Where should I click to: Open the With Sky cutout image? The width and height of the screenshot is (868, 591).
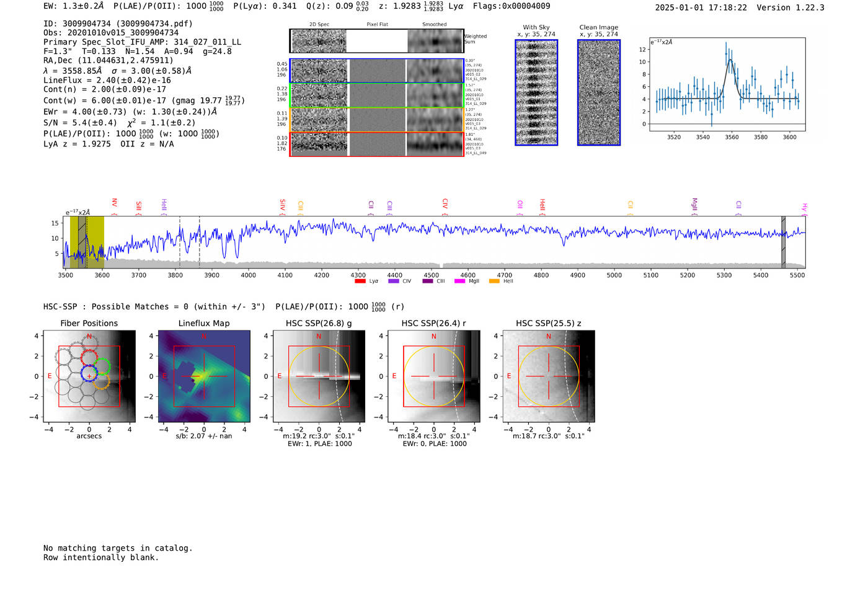tap(536, 92)
